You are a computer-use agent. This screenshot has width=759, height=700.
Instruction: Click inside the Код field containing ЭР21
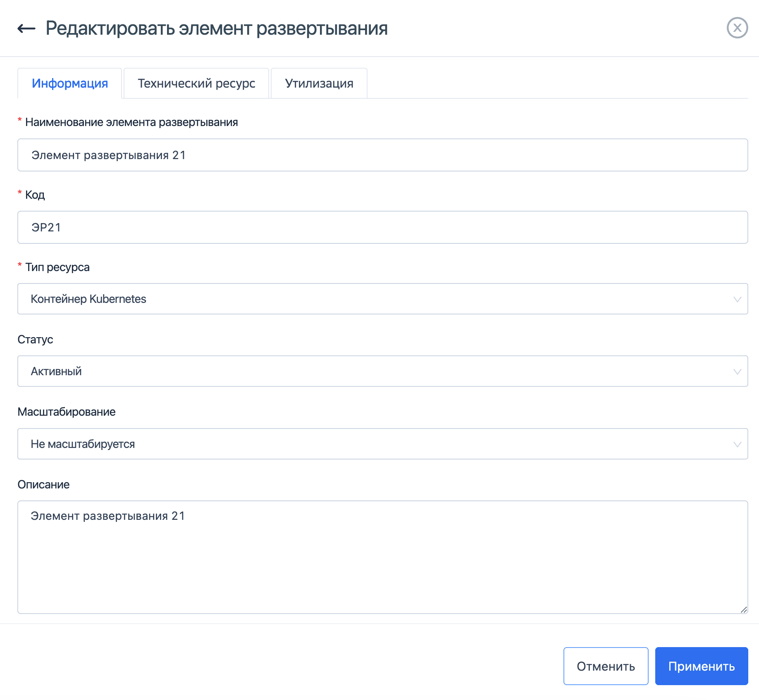(372, 227)
